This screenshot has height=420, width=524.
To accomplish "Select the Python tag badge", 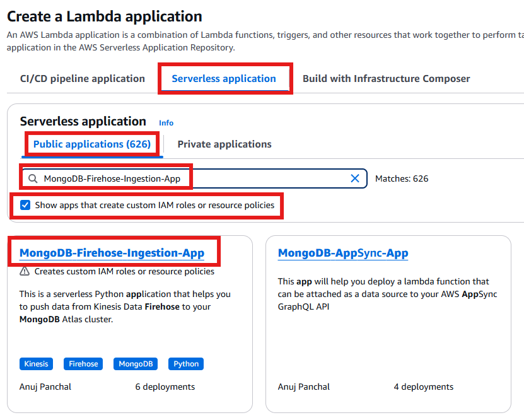I will click(185, 364).
